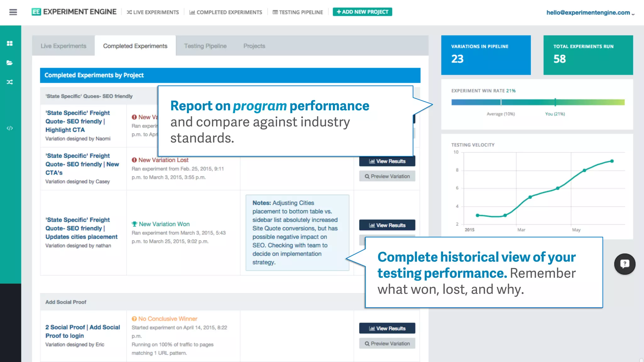Open the sidebar folder projects icon
Viewport: 644px width, 362px height.
[x=10, y=63]
